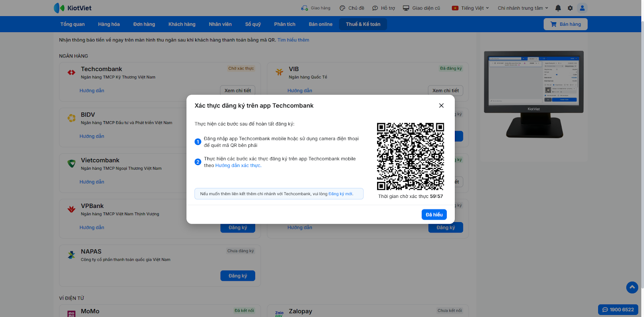Click Xem chi tiết for VIB

[x=446, y=91]
